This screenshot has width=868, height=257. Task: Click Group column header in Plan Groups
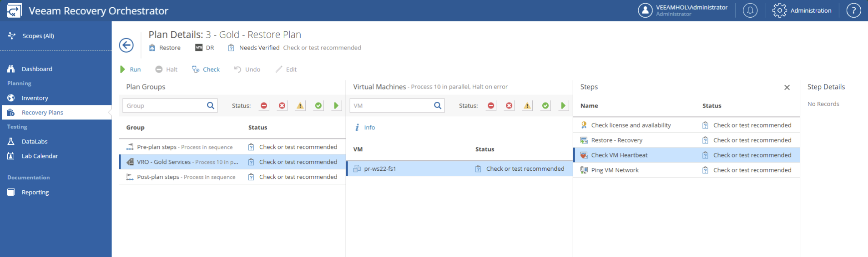tap(135, 128)
